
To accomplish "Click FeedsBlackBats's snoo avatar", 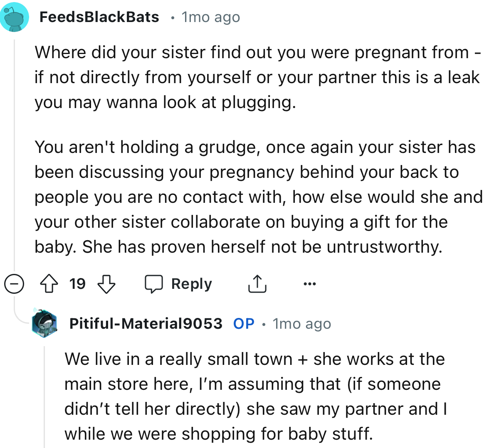I will coord(15,17).
